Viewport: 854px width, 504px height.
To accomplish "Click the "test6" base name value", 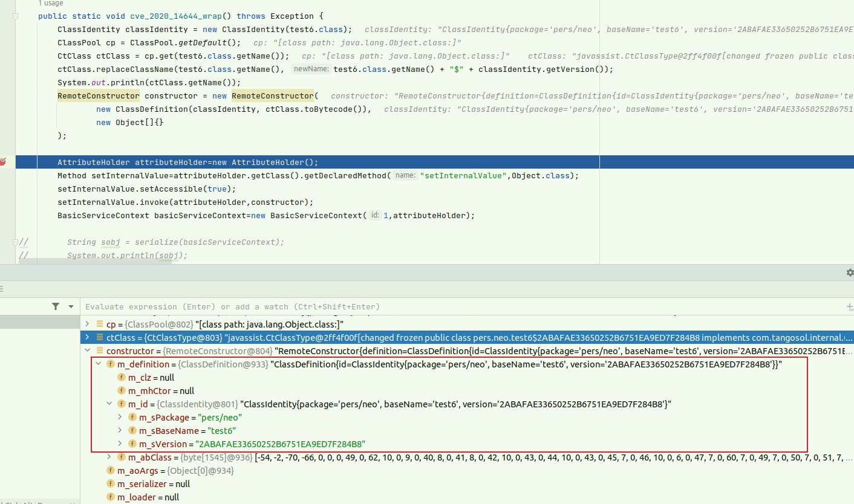I will (x=221, y=430).
